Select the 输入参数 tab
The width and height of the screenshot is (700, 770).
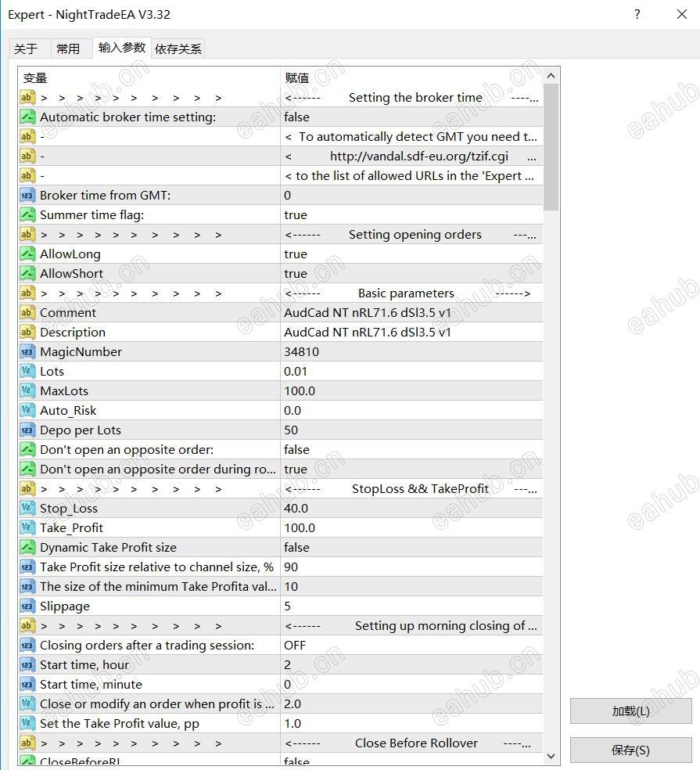coord(122,48)
